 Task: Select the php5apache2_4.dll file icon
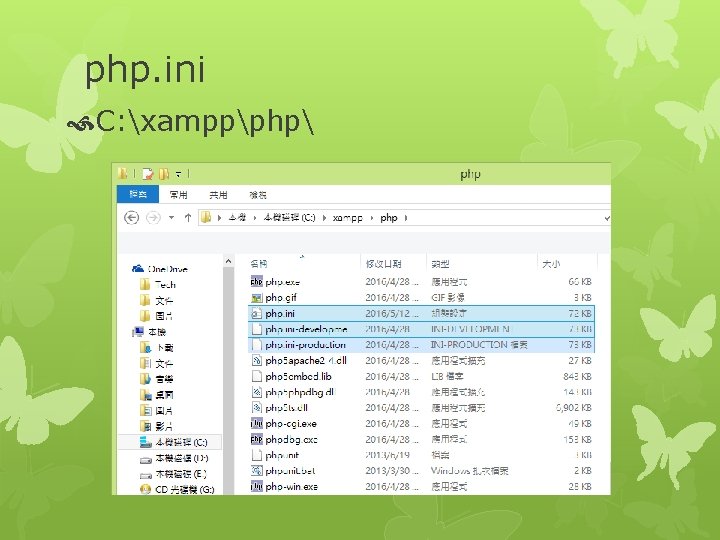point(256,360)
